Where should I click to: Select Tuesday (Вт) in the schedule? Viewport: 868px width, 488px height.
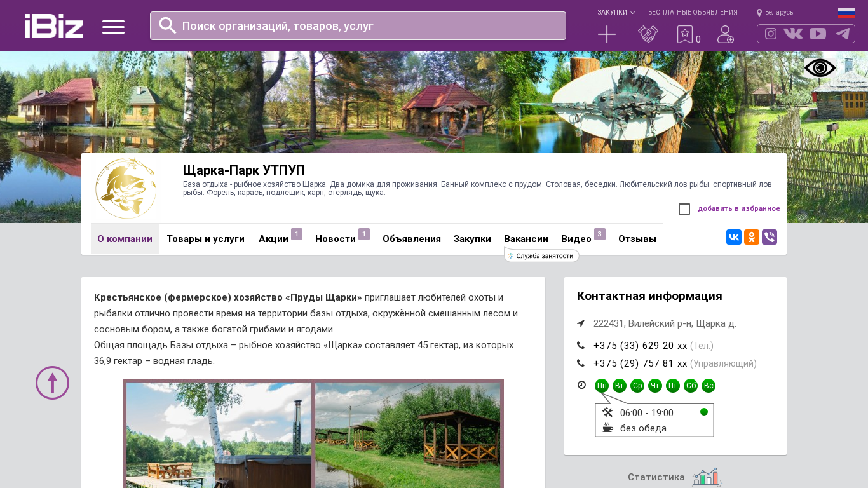pos(620,386)
